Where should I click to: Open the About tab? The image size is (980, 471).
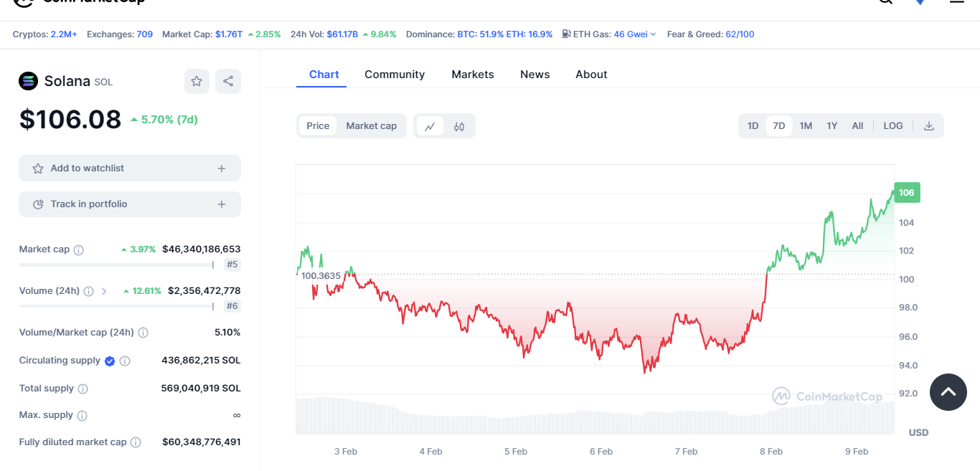point(591,75)
